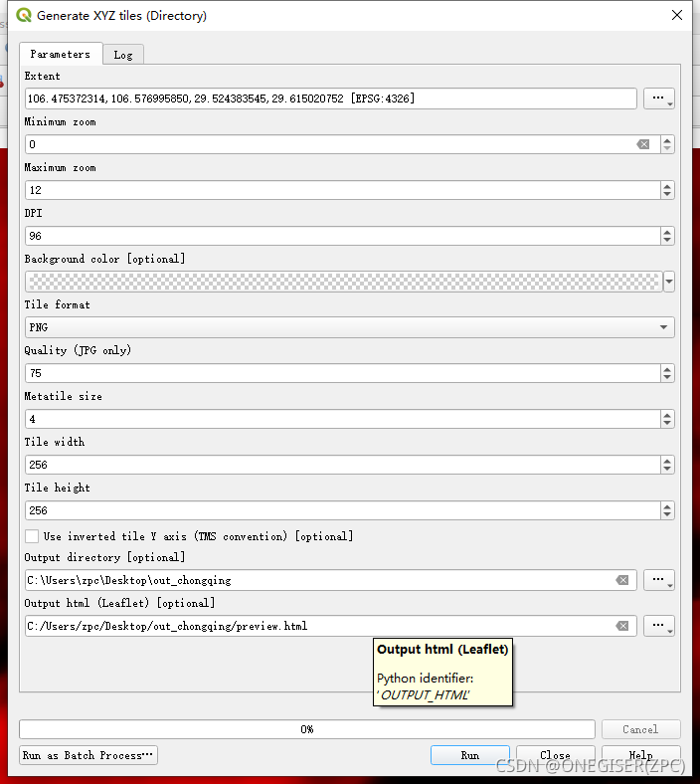Image resolution: width=700 pixels, height=784 pixels.
Task: Increase Metatile size with up arrow
Action: pyautogui.click(x=667, y=415)
